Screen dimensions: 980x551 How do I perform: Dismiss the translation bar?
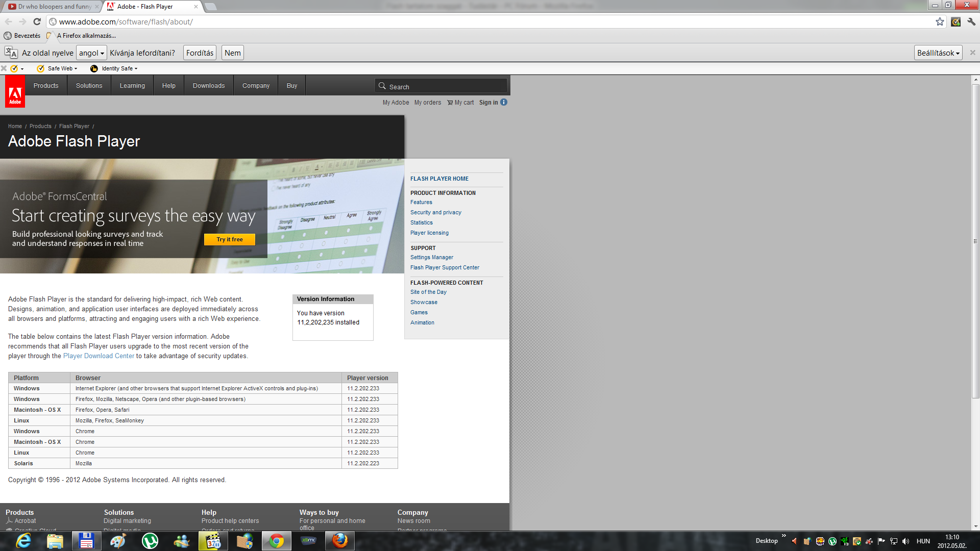point(972,53)
